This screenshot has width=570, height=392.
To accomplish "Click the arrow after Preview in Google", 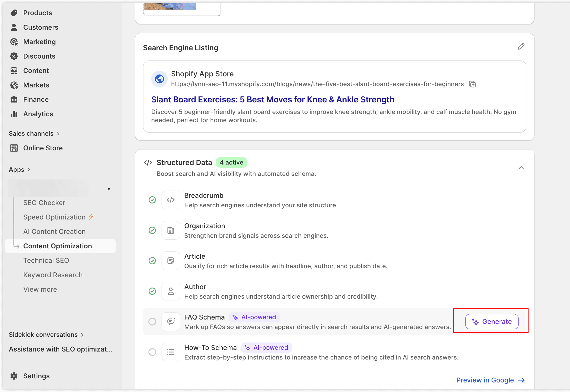I will click(x=521, y=380).
